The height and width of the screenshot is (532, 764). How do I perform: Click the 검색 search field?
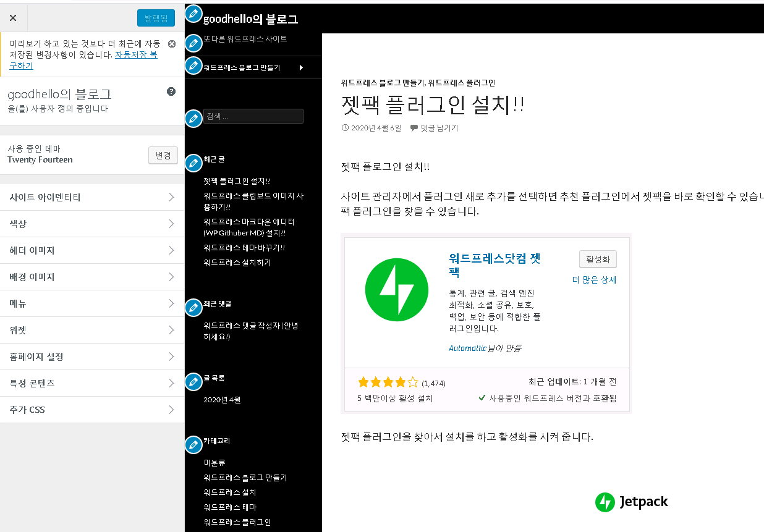pyautogui.click(x=253, y=116)
